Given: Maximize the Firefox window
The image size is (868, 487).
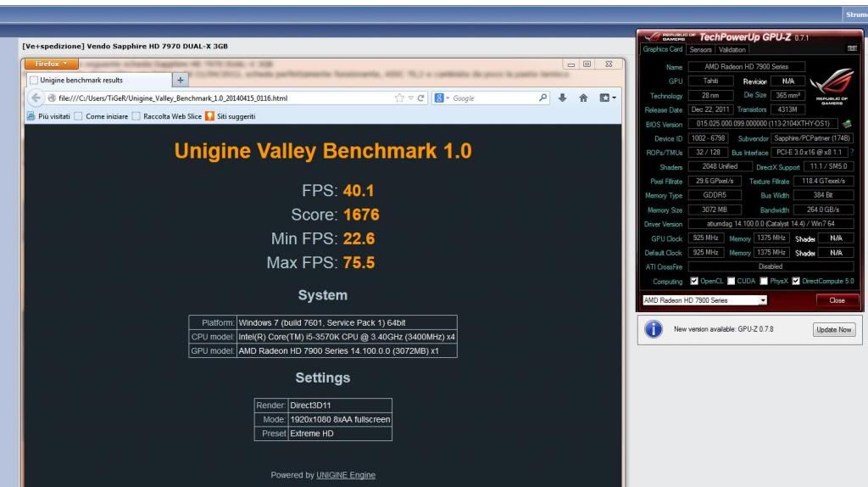Looking at the screenshot, I should coord(587,64).
